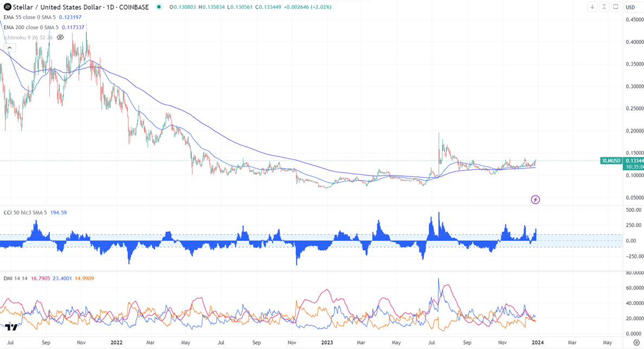Image resolution: width=644 pixels, height=349 pixels.
Task: Click EMA 55 value 0.123197
Action: coord(70,17)
